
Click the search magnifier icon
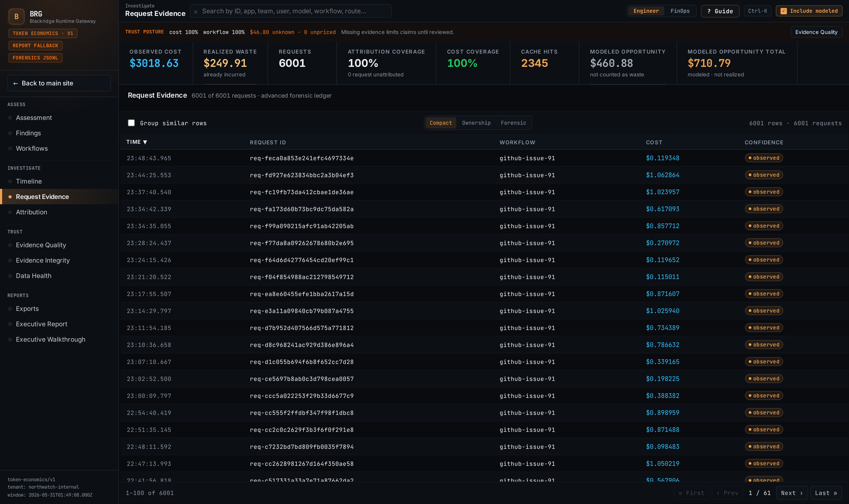coord(196,12)
